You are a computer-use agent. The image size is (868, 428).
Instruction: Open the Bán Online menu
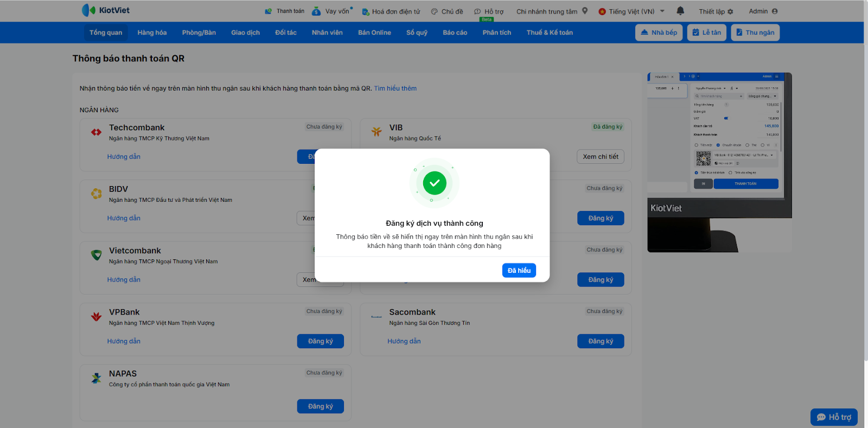(374, 33)
